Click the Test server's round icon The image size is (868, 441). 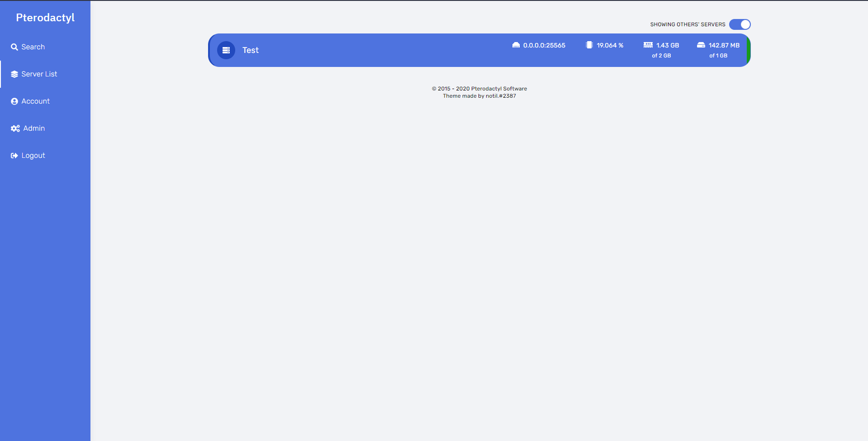coord(226,50)
